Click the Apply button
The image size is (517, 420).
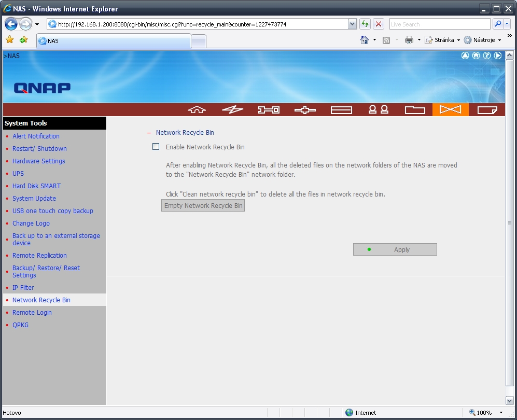point(395,249)
